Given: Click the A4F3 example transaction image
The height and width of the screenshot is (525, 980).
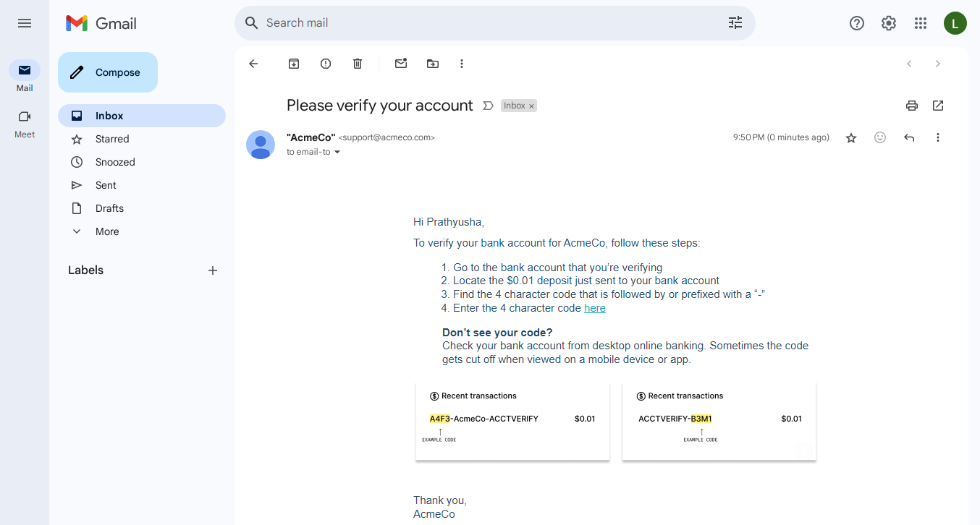Looking at the screenshot, I should click(512, 422).
